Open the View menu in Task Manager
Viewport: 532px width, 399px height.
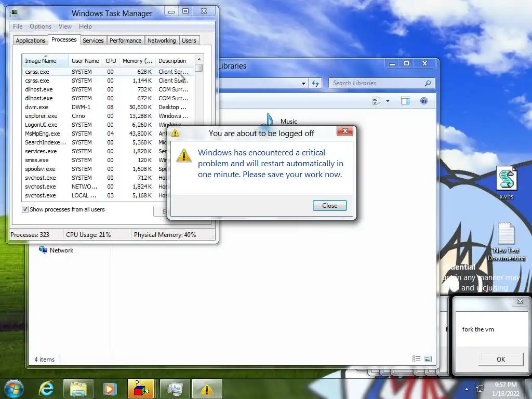pos(65,26)
